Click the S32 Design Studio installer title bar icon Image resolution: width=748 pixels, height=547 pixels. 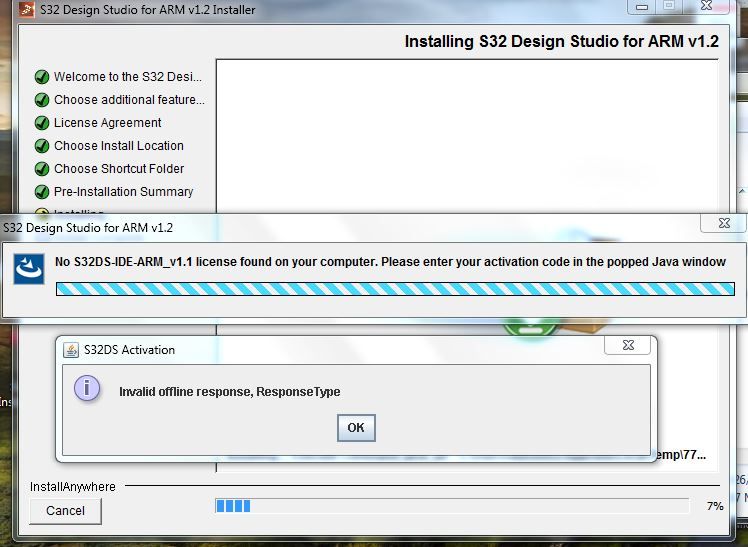26,9
